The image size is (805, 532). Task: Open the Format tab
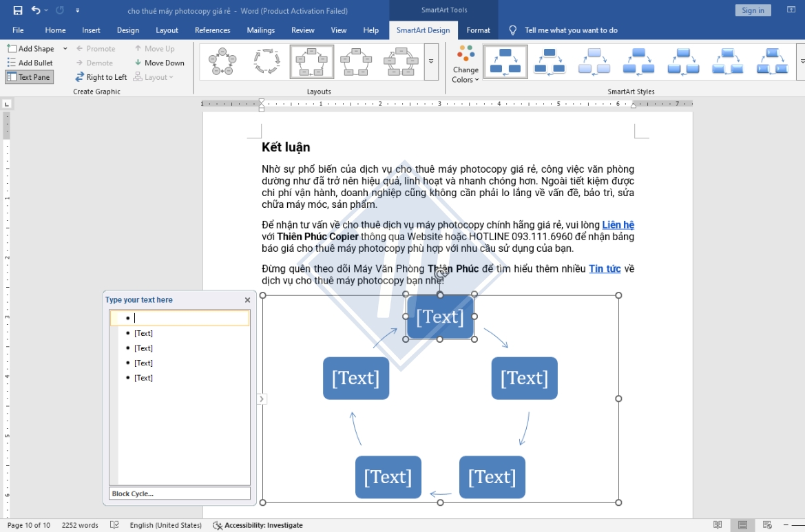(478, 30)
